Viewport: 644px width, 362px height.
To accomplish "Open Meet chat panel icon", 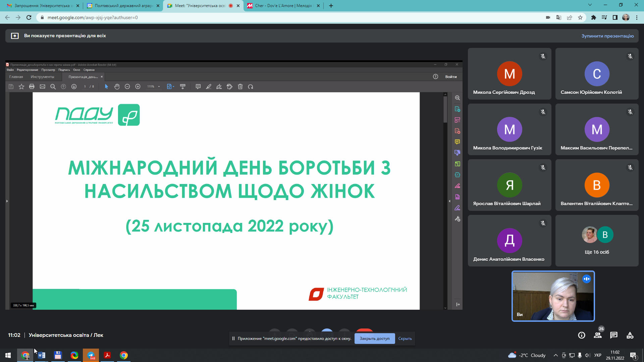I will 614,335.
